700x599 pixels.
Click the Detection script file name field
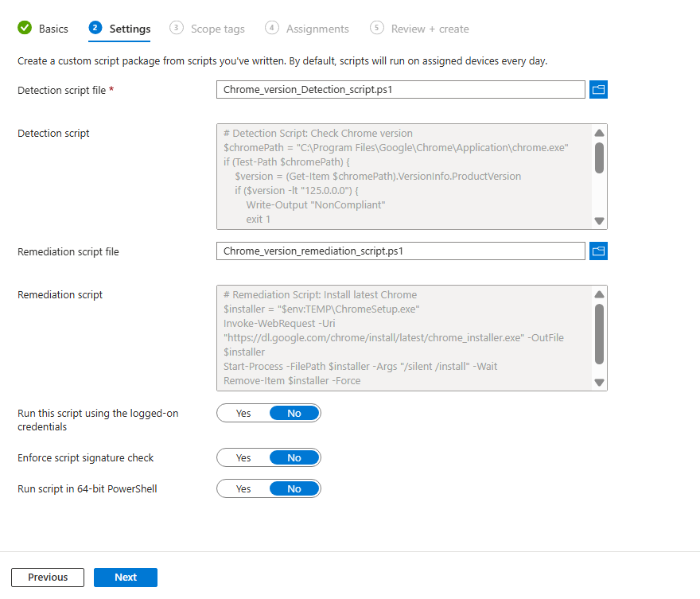point(400,90)
